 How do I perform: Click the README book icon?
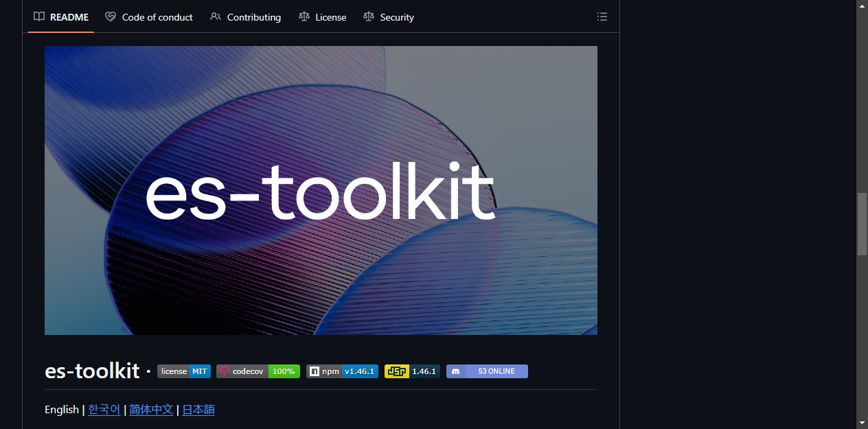coord(39,16)
